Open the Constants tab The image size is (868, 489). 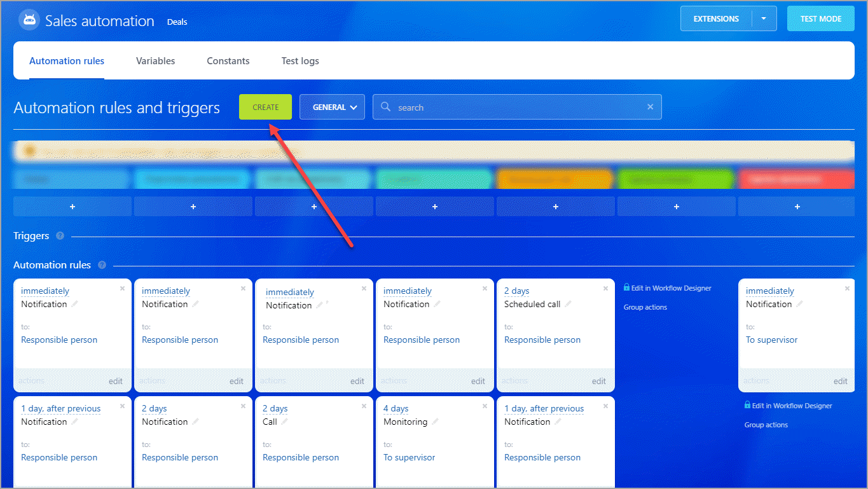228,61
